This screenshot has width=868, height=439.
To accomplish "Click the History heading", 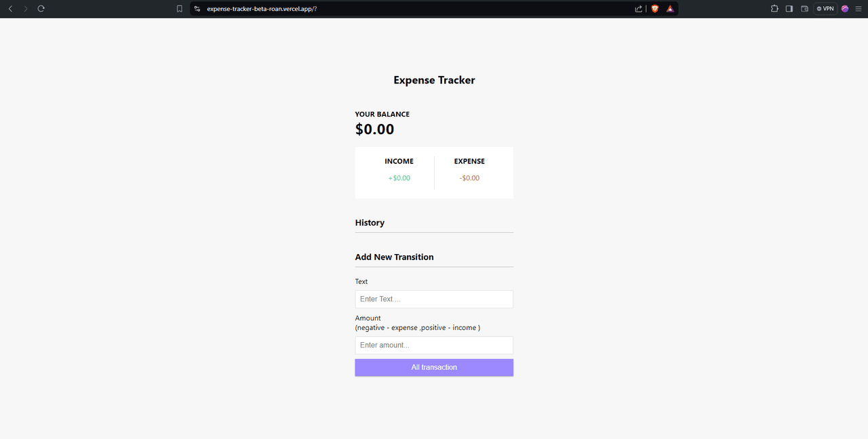I will [x=370, y=223].
